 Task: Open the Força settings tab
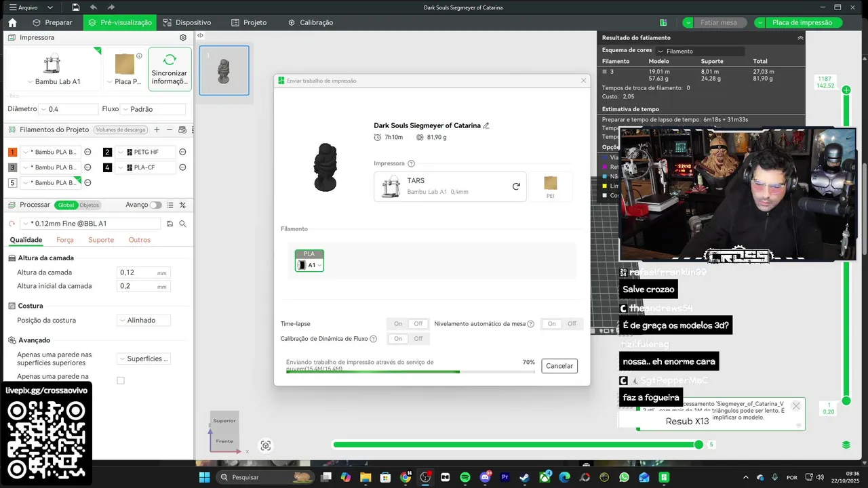(x=65, y=240)
